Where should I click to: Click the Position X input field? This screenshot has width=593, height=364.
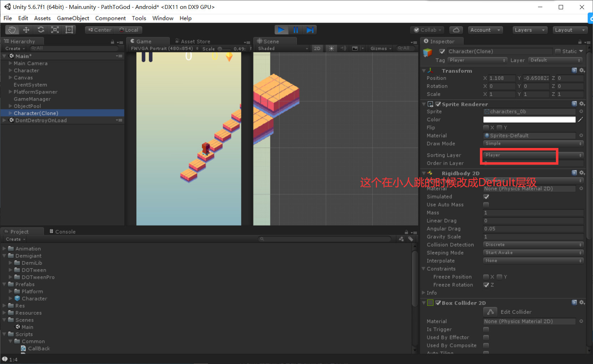point(502,78)
